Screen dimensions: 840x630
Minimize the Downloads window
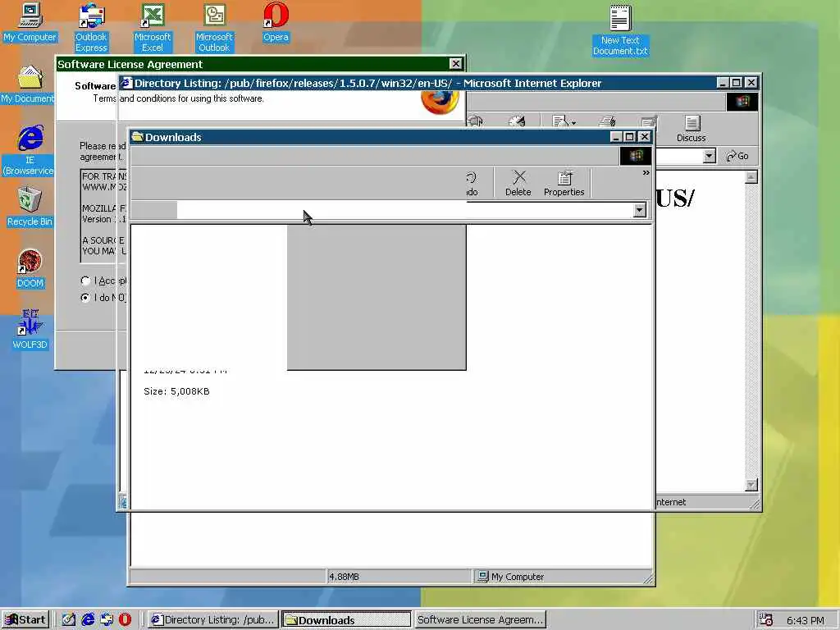pos(616,137)
